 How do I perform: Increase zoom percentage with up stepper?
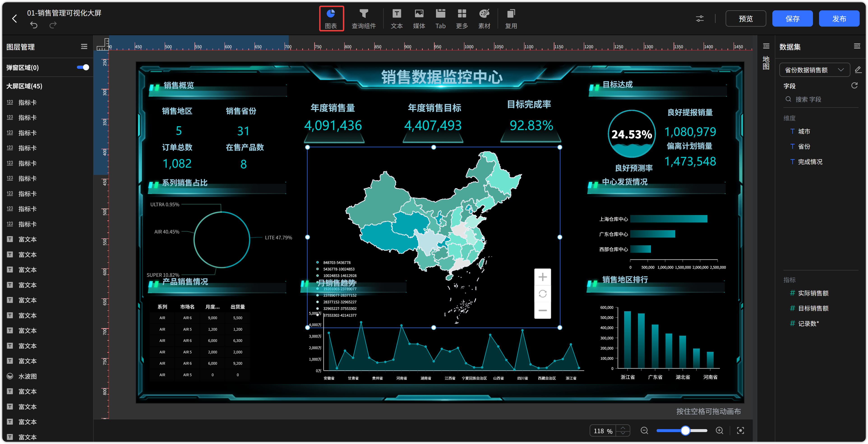(623, 428)
